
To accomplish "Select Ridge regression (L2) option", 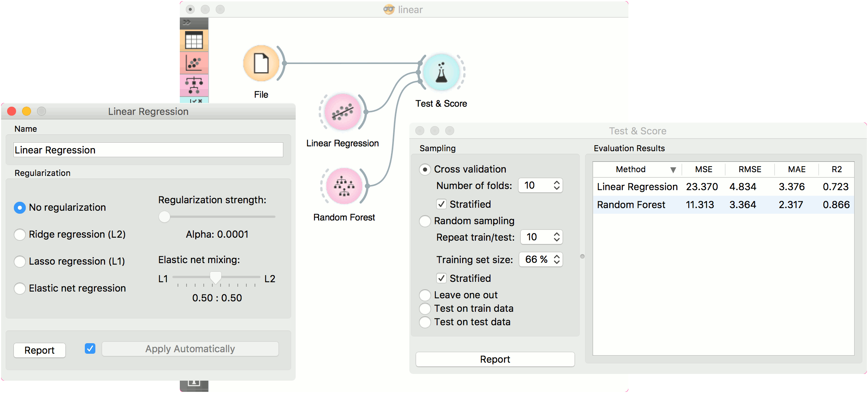I will 20,235.
